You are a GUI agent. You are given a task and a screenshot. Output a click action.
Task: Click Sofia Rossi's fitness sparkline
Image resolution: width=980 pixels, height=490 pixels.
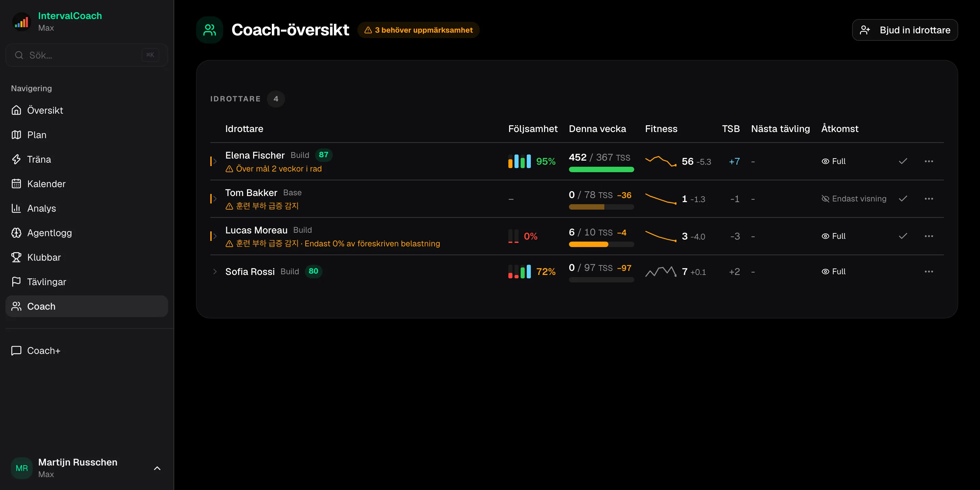coord(661,272)
